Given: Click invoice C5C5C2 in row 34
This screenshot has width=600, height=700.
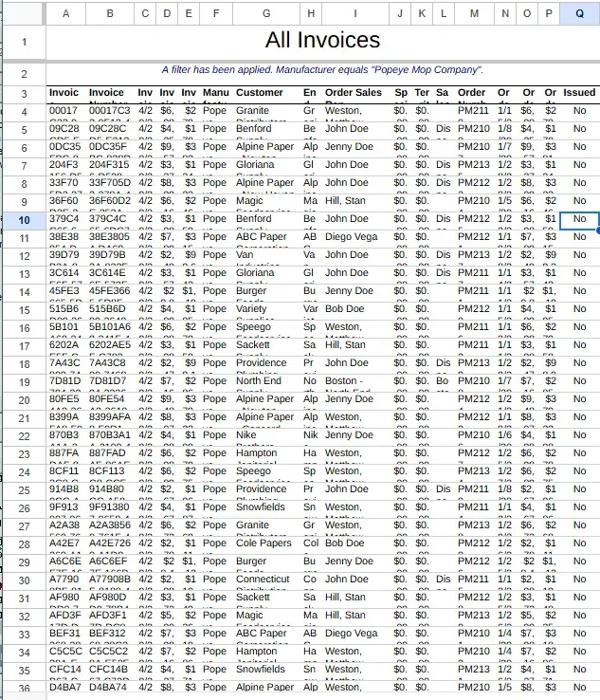Looking at the screenshot, I should [x=110, y=653].
